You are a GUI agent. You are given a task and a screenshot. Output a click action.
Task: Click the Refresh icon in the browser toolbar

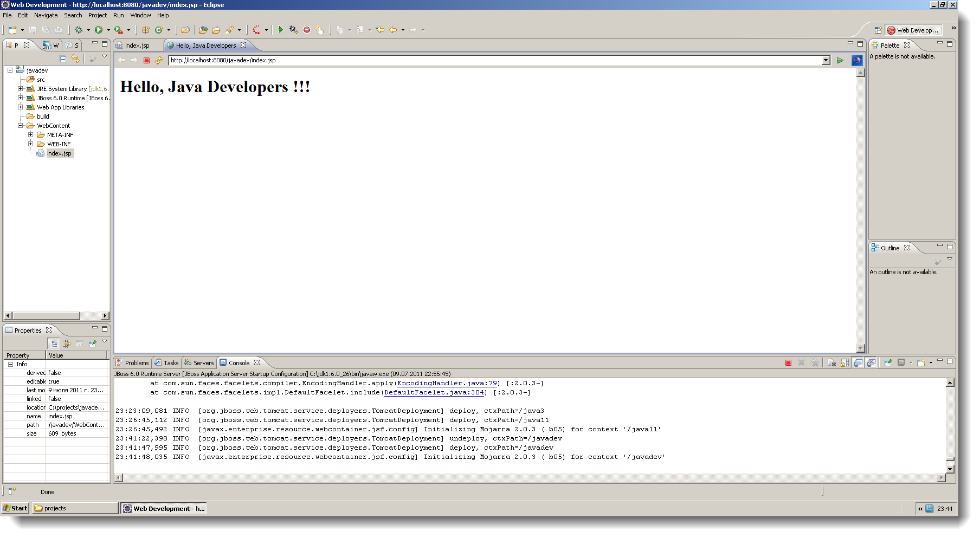[x=158, y=60]
